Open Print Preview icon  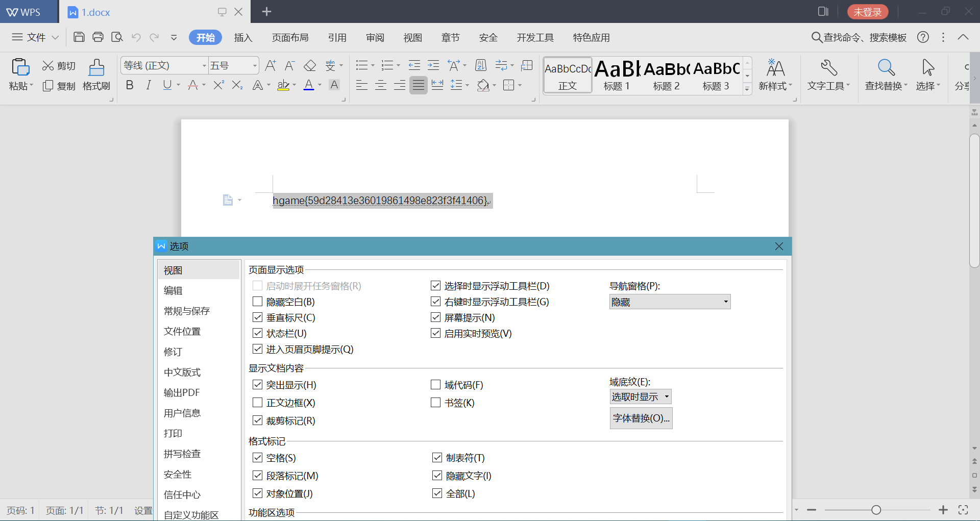[x=117, y=37]
